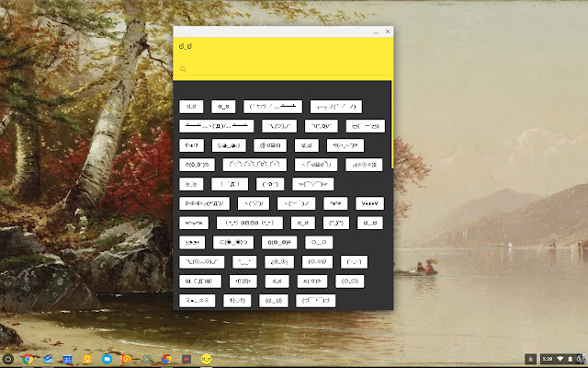This screenshot has width=588, height=368.
Task: Choose the V•ᴥ•V dog face emoticon
Action: [369, 203]
